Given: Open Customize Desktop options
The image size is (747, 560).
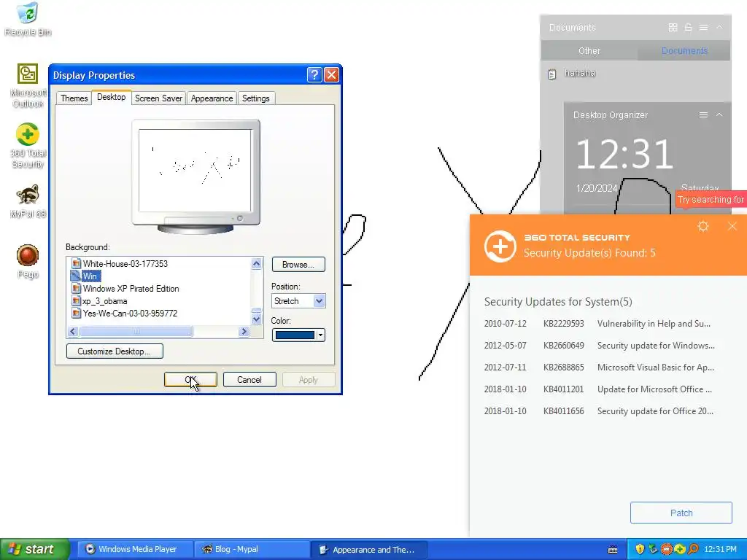Looking at the screenshot, I should pyautogui.click(x=115, y=351).
